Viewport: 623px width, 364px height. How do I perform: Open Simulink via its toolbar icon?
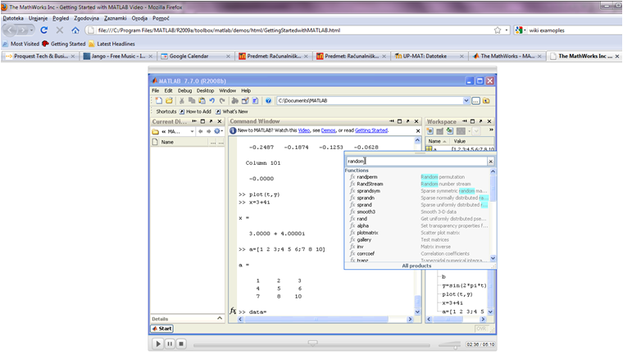(x=234, y=101)
